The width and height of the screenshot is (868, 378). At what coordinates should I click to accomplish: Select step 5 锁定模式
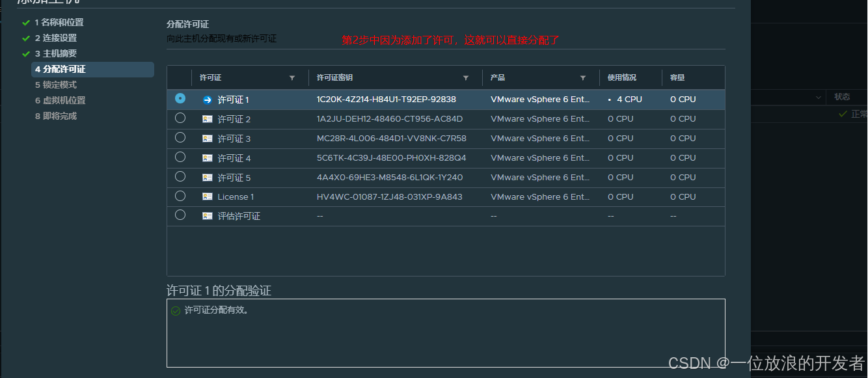[56, 85]
